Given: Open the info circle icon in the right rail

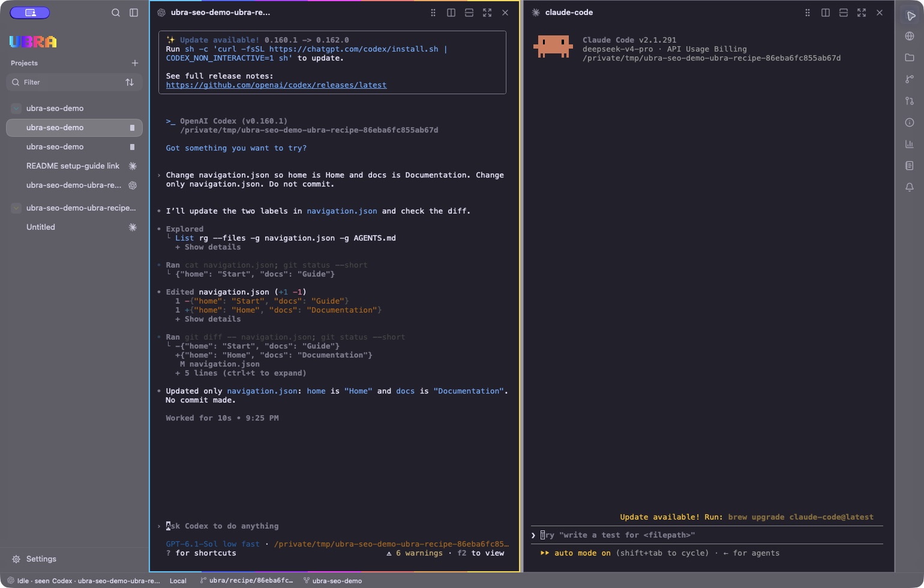Looking at the screenshot, I should click(x=910, y=122).
